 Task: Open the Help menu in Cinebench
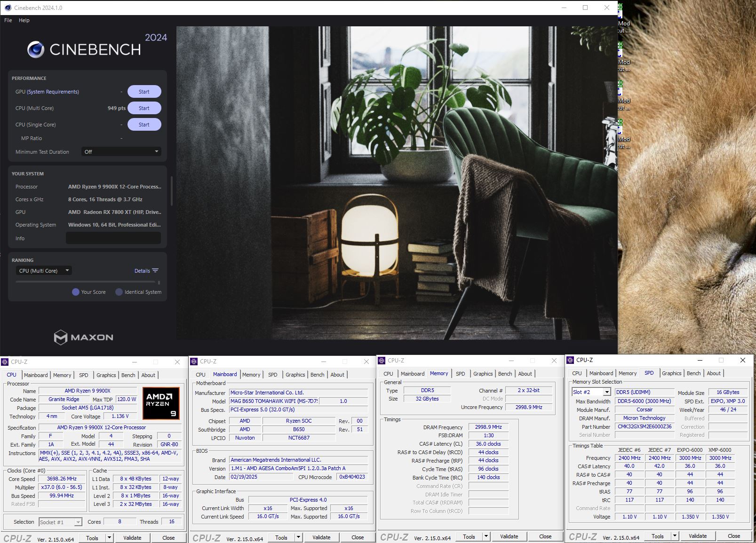pos(24,20)
